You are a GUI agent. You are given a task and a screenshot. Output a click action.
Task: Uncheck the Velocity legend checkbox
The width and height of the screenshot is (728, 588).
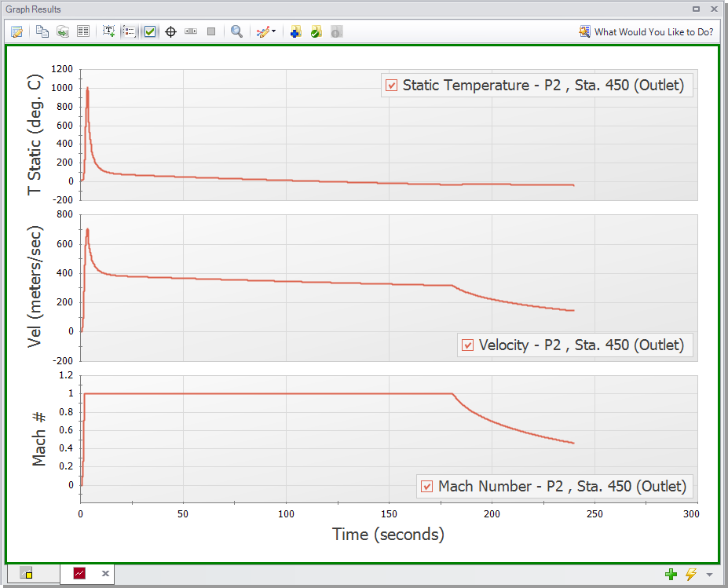tap(468, 345)
